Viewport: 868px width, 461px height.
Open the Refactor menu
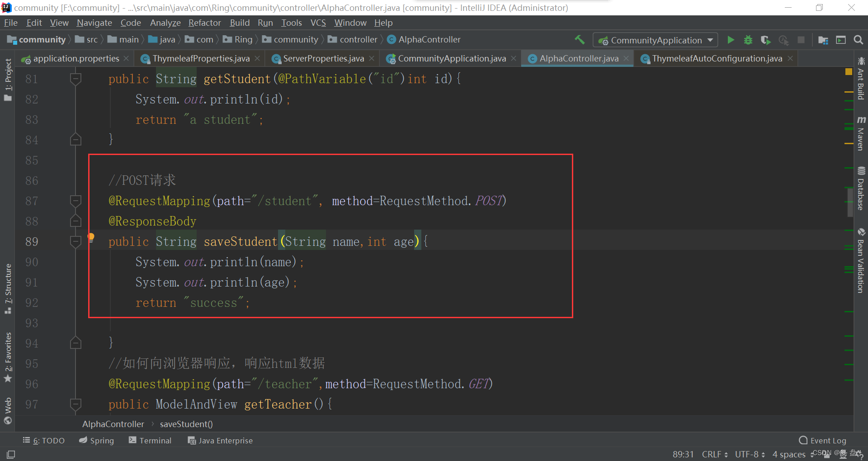pos(205,23)
